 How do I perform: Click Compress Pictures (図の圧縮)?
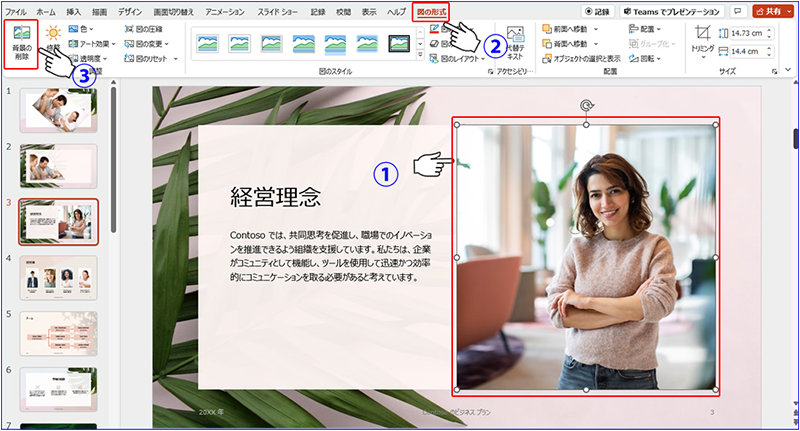click(x=143, y=29)
